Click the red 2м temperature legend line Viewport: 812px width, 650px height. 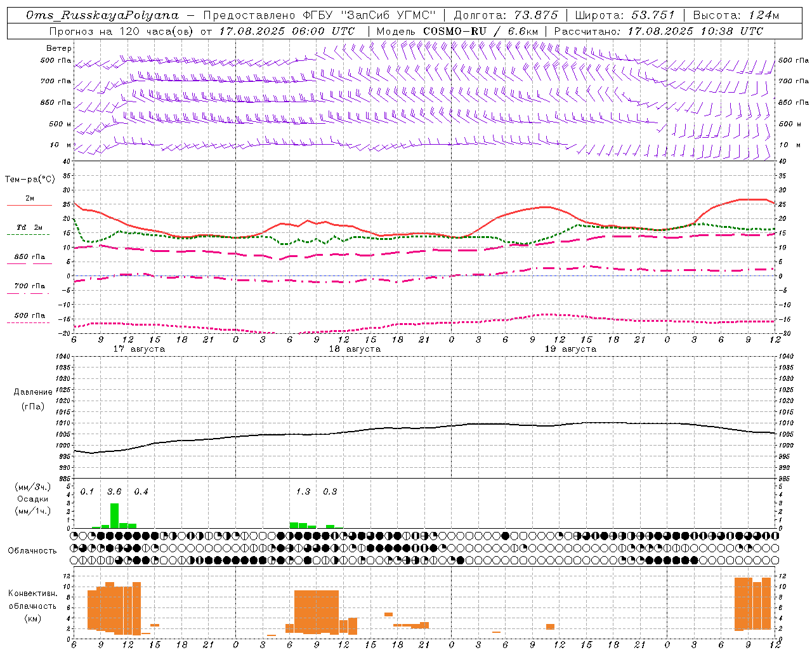click(29, 206)
